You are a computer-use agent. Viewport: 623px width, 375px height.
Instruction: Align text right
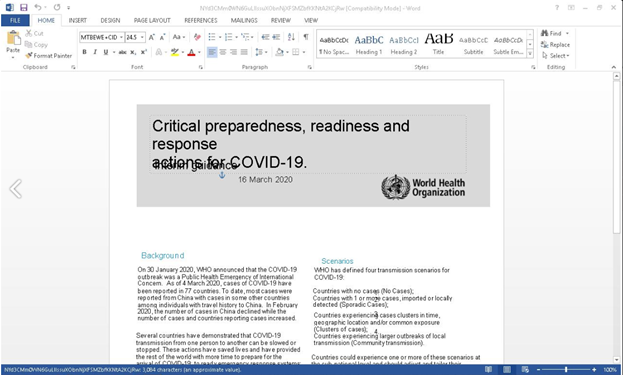[x=234, y=52]
